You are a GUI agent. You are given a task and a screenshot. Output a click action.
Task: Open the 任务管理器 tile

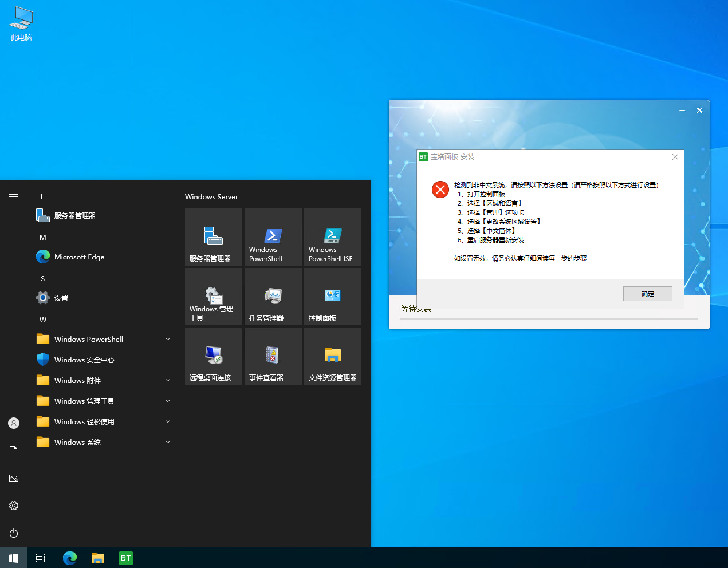point(273,297)
